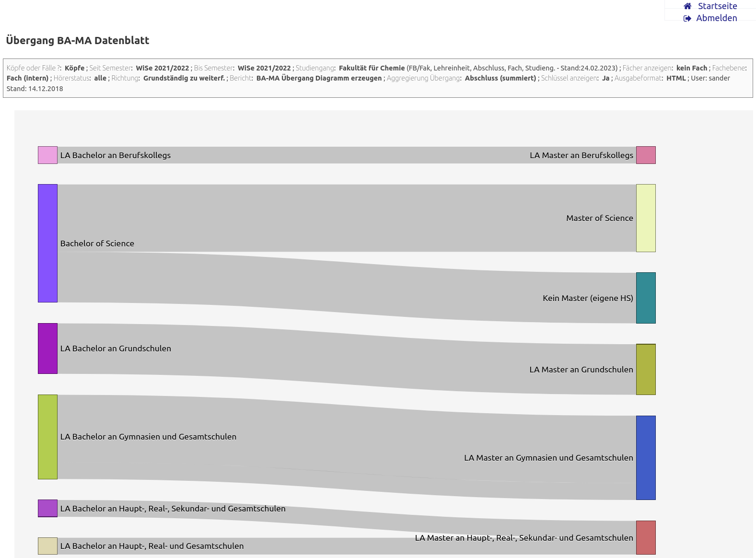Viewport: 756px width, 558px height.
Task: Click the Master of Science label text
Action: point(599,218)
